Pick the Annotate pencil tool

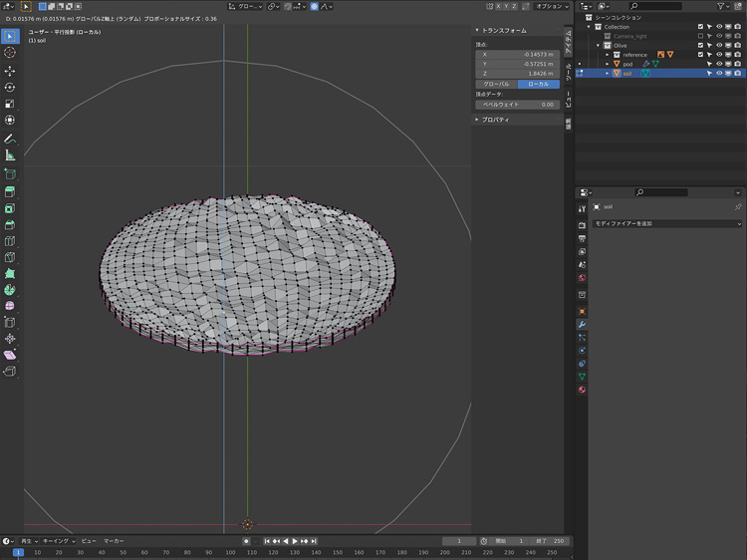[x=10, y=139]
